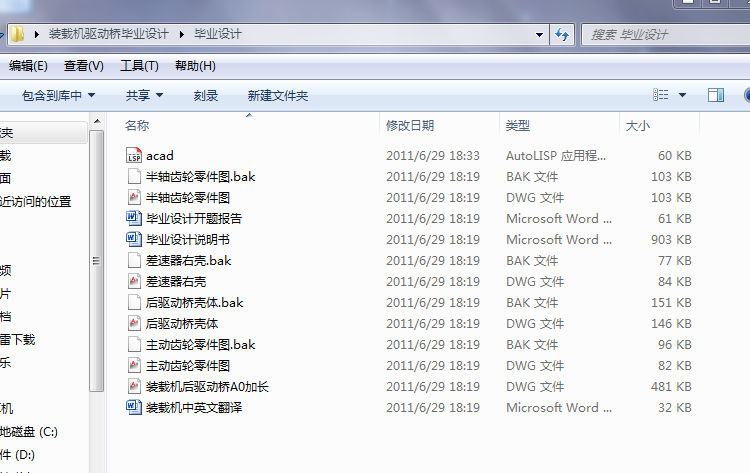
Task: Open the 共享 dropdown menu
Action: pos(144,96)
